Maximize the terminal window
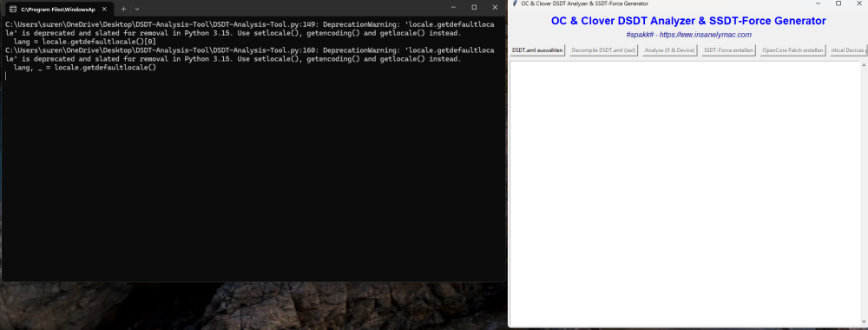 coord(474,7)
